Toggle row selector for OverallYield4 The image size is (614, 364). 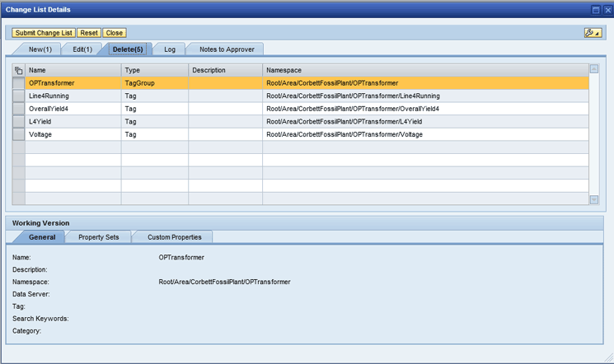point(19,109)
